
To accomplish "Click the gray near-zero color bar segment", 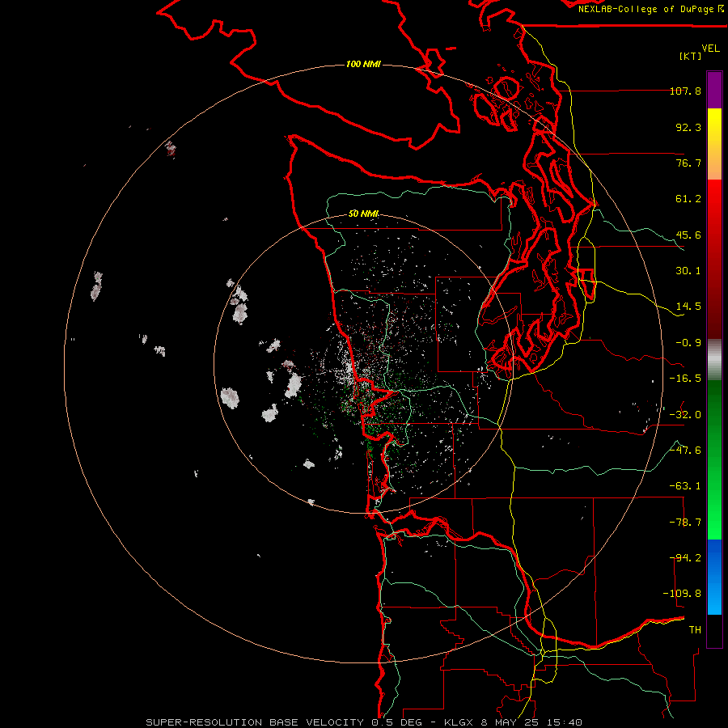I will 714,359.
